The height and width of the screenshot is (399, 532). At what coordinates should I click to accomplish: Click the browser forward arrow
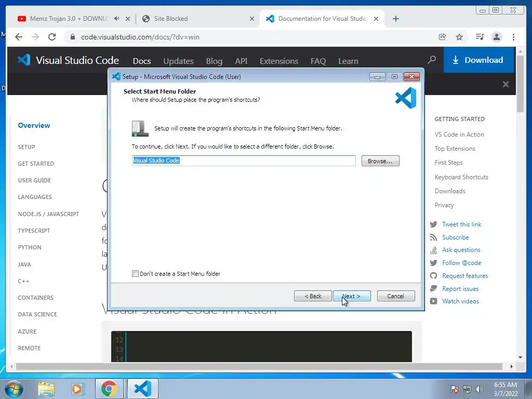pos(35,37)
